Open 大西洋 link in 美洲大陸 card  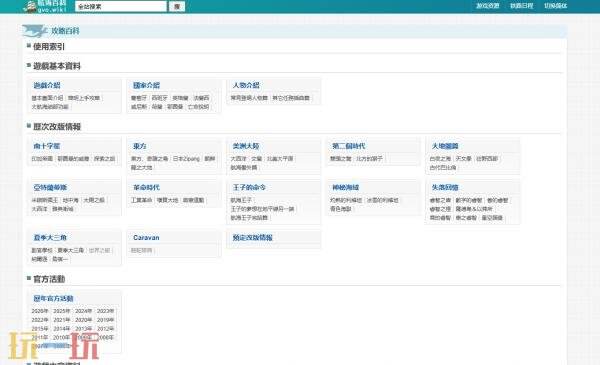pos(238,158)
